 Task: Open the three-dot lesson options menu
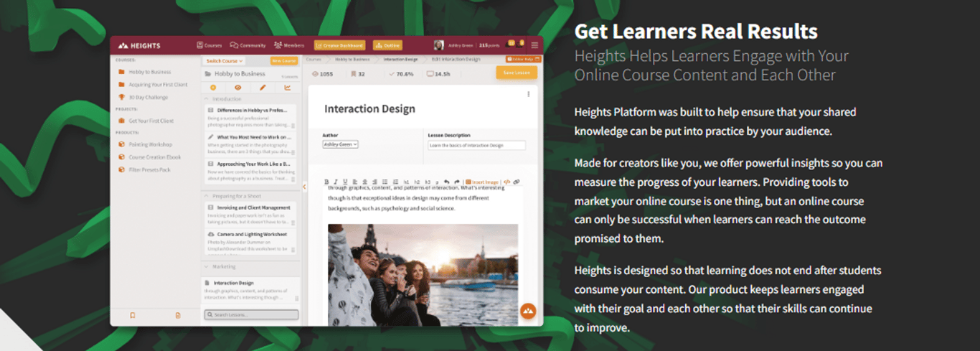click(x=529, y=93)
